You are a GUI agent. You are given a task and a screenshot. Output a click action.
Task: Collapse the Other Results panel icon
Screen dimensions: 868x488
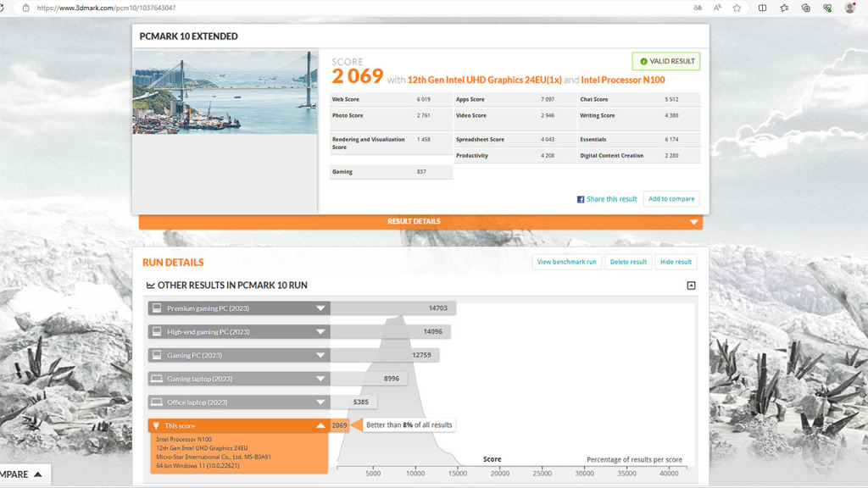(x=691, y=286)
